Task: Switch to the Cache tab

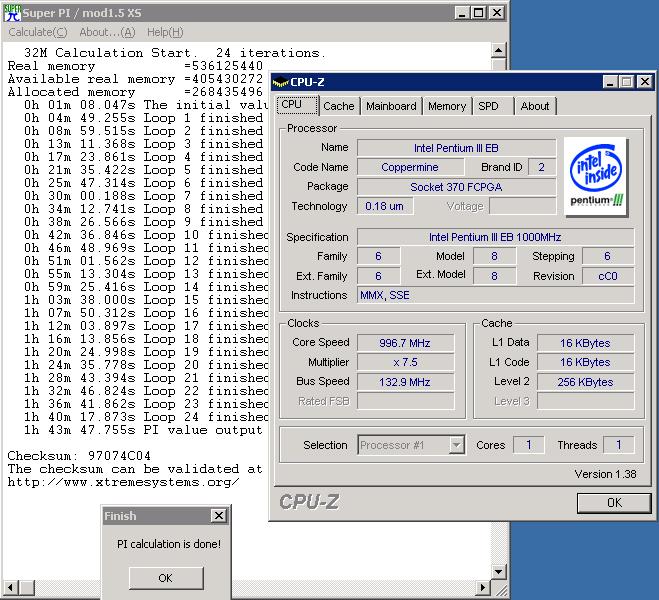Action: point(339,106)
